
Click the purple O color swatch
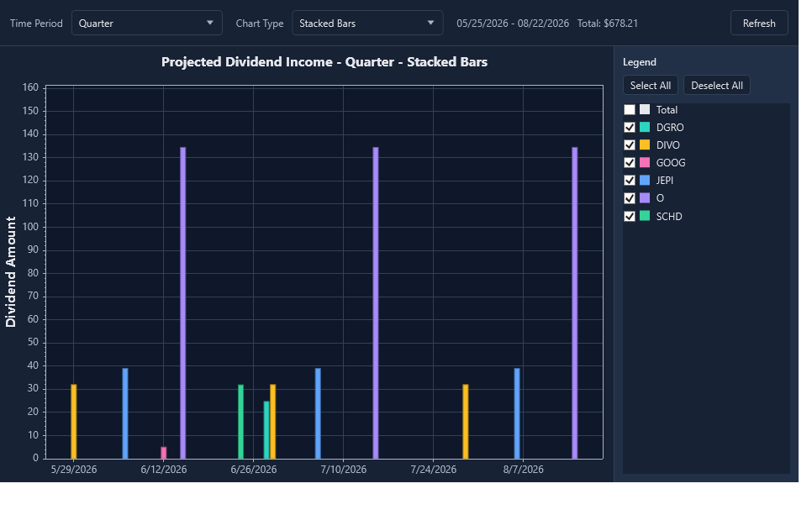[x=645, y=197]
